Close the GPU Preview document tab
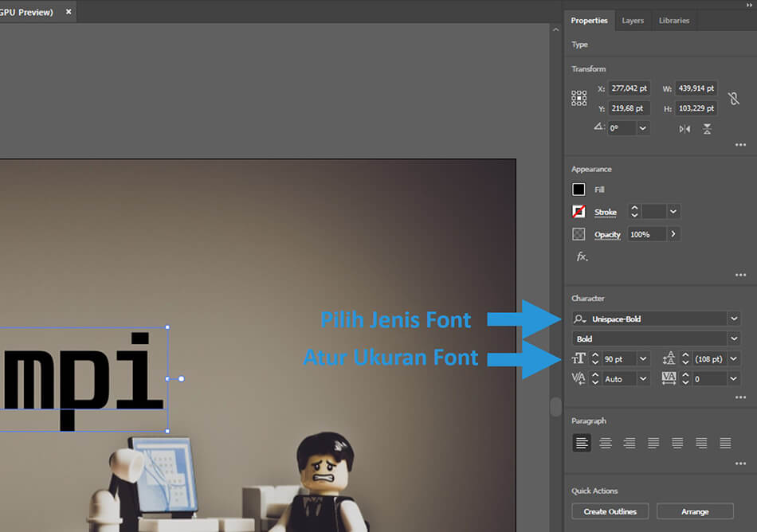This screenshot has width=757, height=532. pyautogui.click(x=69, y=12)
